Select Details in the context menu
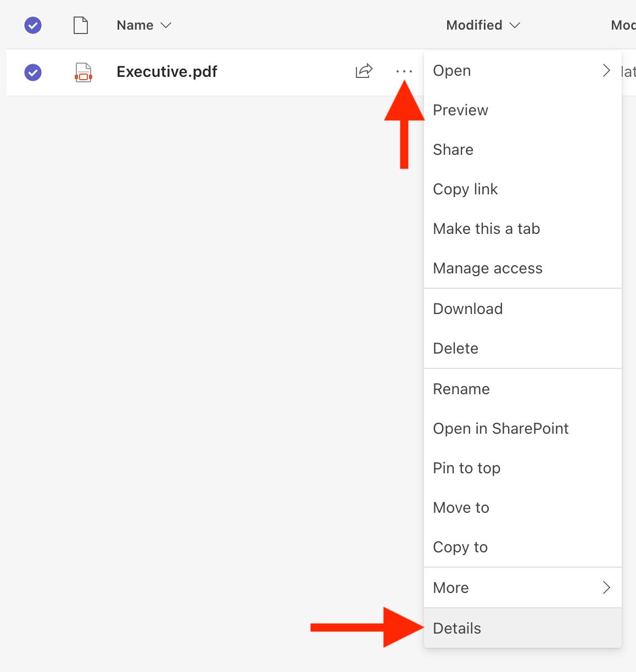The image size is (636, 672). pos(523,628)
